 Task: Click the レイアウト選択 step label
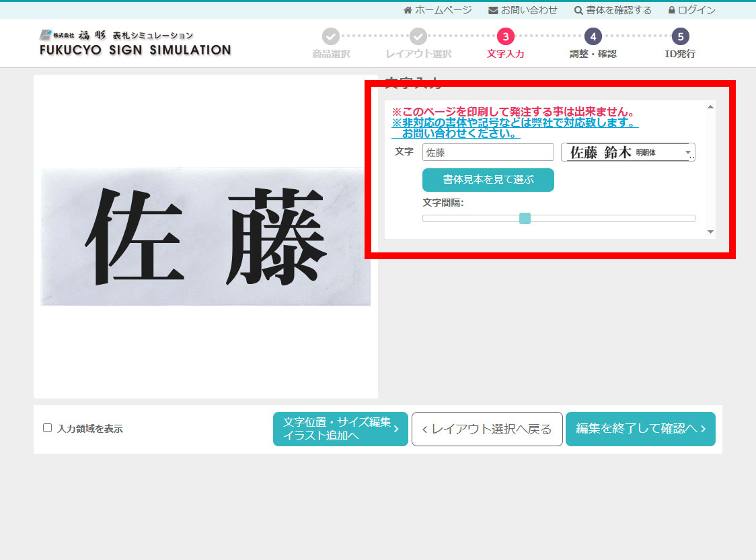(x=418, y=54)
